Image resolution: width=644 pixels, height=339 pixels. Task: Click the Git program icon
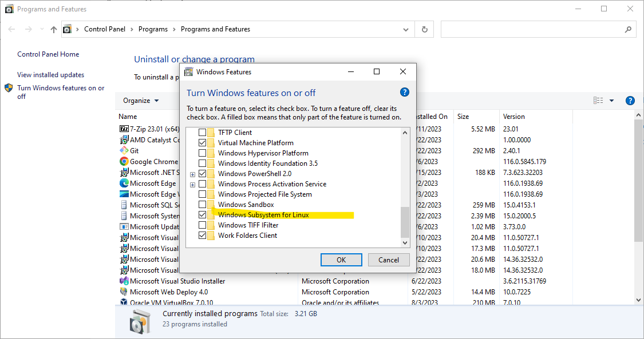tap(124, 150)
